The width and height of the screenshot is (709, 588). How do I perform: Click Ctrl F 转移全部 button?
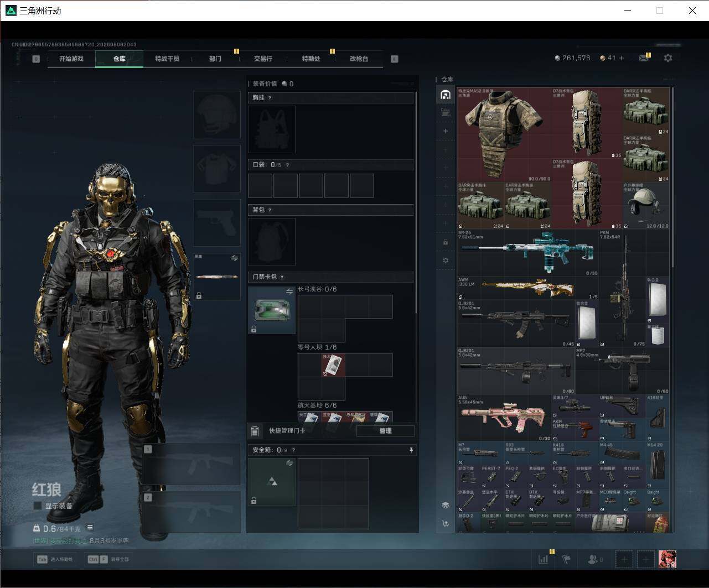click(108, 559)
